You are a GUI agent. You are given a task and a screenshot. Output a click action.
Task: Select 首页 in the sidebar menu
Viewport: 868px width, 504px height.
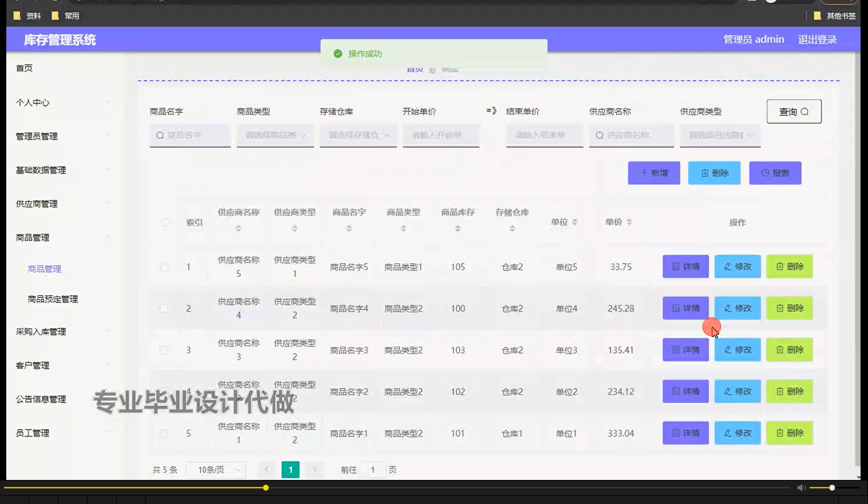(x=24, y=68)
